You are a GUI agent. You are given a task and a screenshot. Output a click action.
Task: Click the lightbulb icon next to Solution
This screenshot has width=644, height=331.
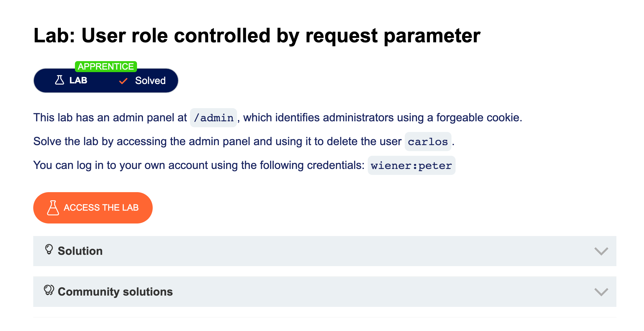49,250
